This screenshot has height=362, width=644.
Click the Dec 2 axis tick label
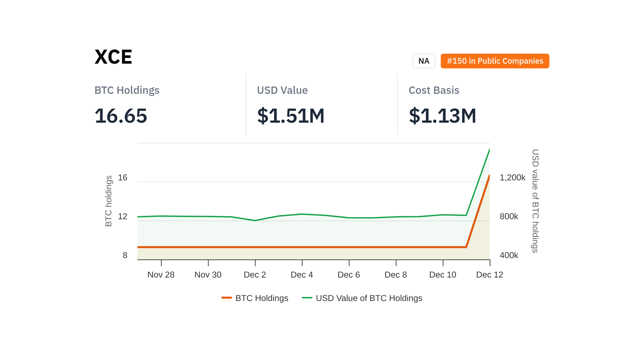tap(255, 275)
